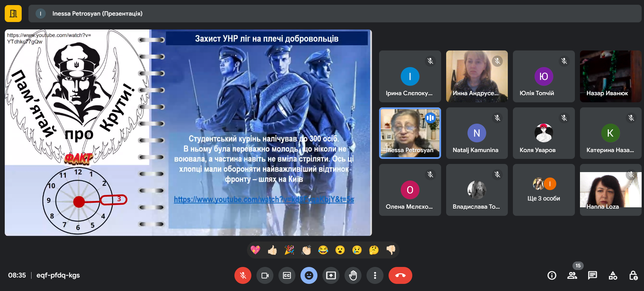This screenshot has height=291, width=644.
Task: Click the present screen button
Action: (x=331, y=275)
